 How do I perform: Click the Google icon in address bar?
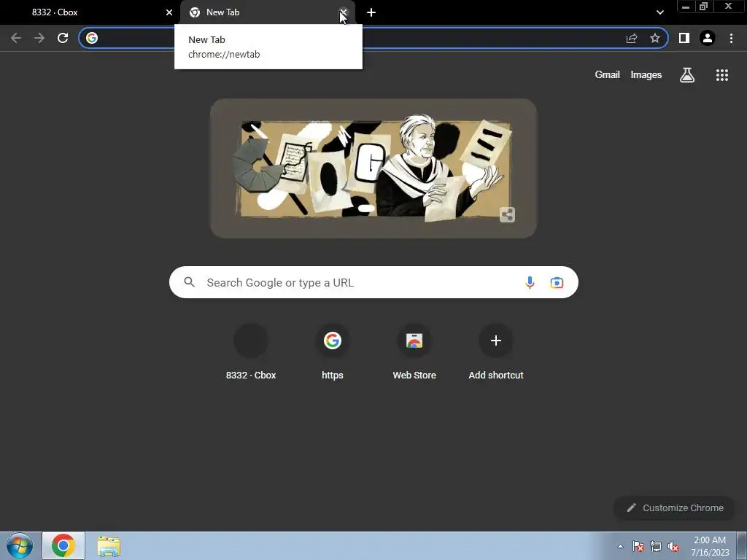(x=92, y=38)
